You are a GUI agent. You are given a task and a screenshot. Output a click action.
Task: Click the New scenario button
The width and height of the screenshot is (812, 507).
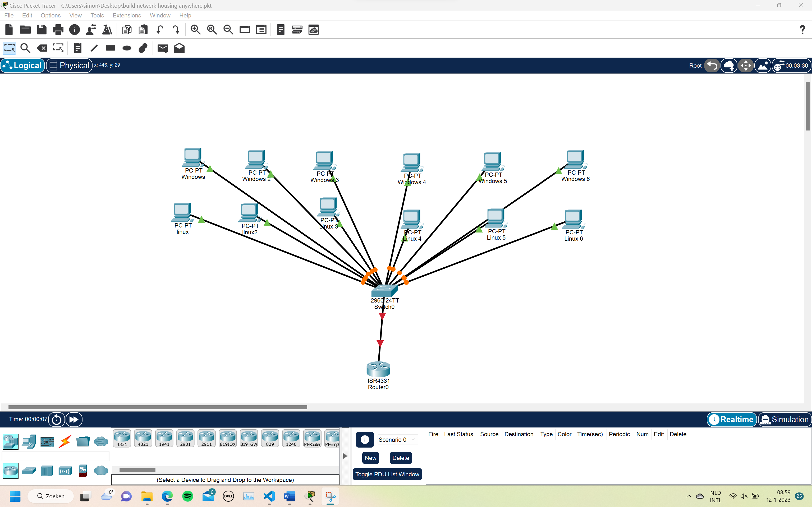[370, 458]
